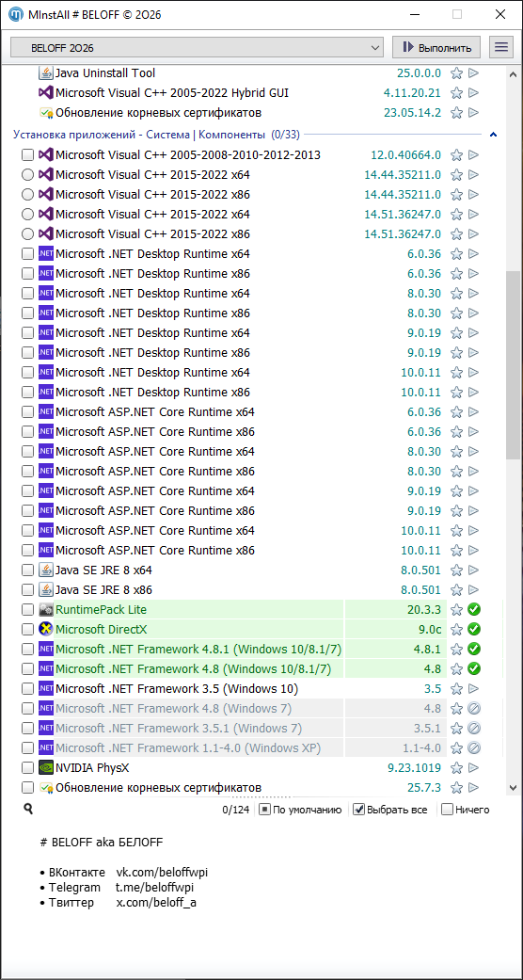Image resolution: width=523 pixels, height=980 pixels.
Task: Star .NET Framework 3.5 (Windows 10)
Action: [x=457, y=689]
